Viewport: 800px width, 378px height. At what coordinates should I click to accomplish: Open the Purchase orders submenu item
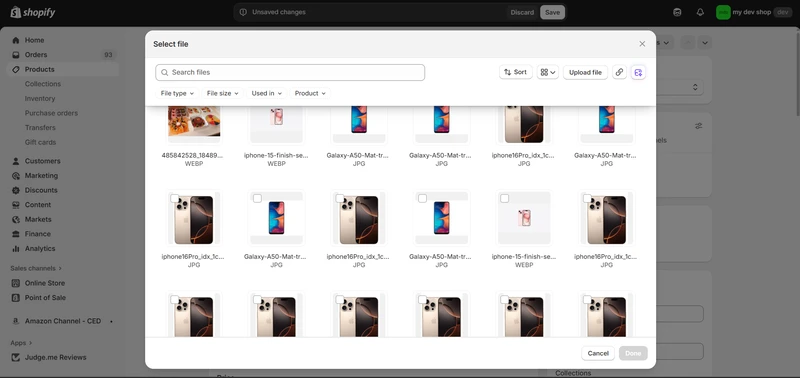click(x=51, y=113)
